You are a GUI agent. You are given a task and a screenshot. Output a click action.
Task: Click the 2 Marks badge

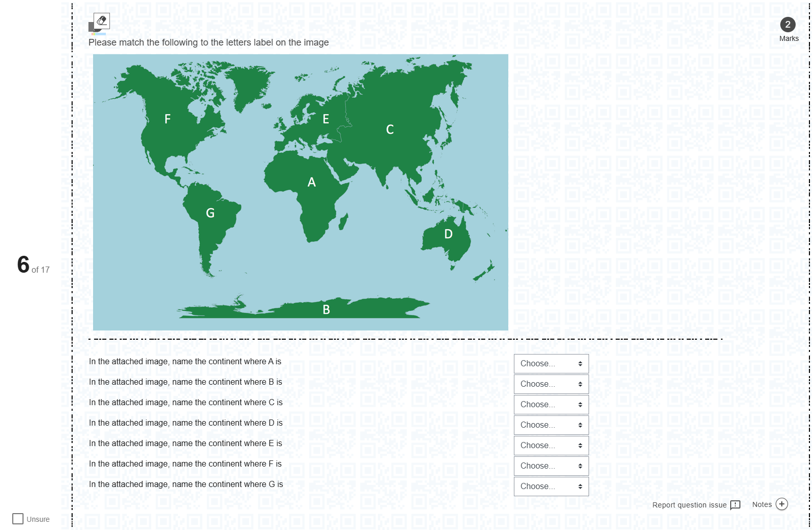click(x=788, y=30)
